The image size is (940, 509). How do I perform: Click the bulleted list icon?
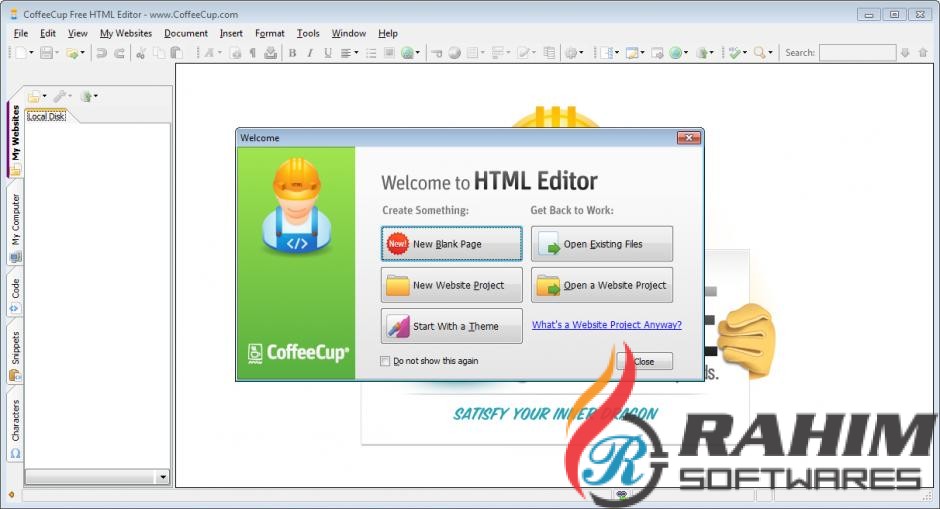click(x=371, y=53)
